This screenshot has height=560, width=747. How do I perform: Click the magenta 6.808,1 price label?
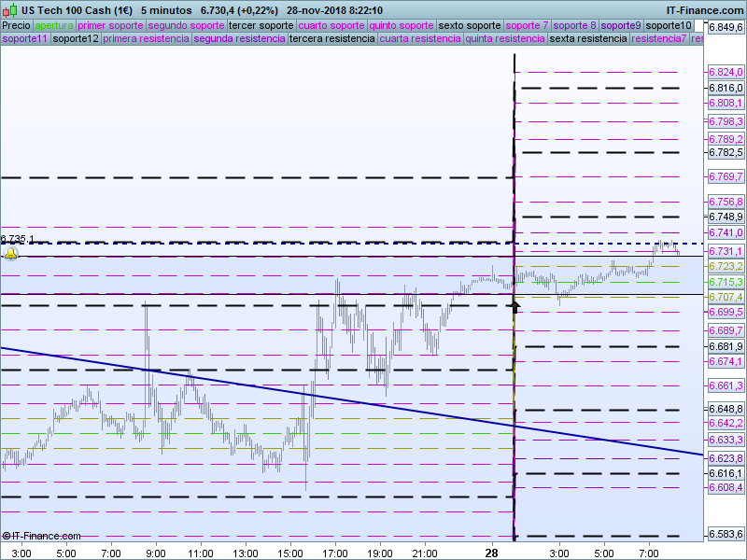pyautogui.click(x=726, y=103)
